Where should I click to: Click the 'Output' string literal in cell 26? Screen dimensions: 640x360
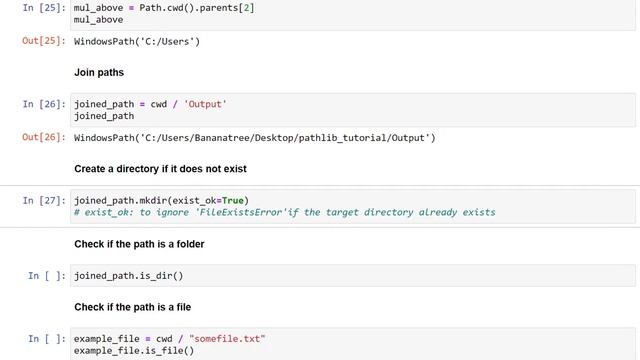(x=205, y=104)
